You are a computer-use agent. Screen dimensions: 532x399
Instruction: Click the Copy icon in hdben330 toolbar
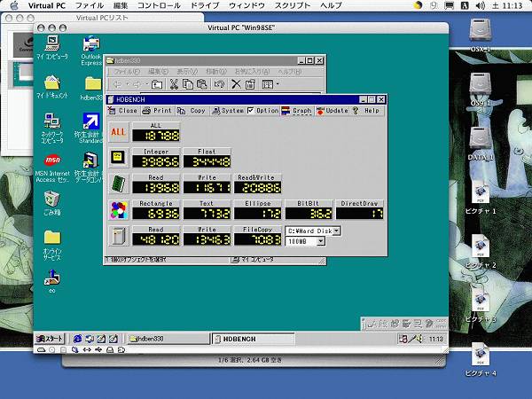click(x=188, y=84)
